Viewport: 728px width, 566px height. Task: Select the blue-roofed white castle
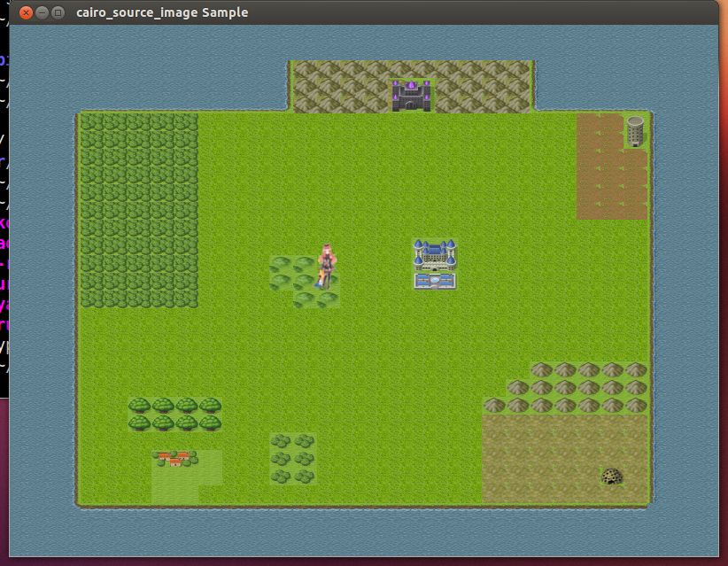point(435,264)
